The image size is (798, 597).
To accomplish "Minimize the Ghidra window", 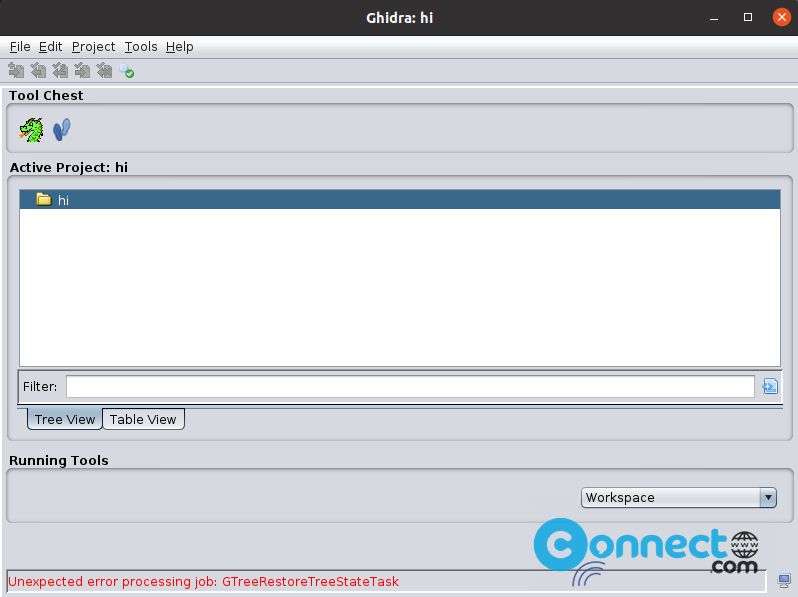I will coord(714,18).
